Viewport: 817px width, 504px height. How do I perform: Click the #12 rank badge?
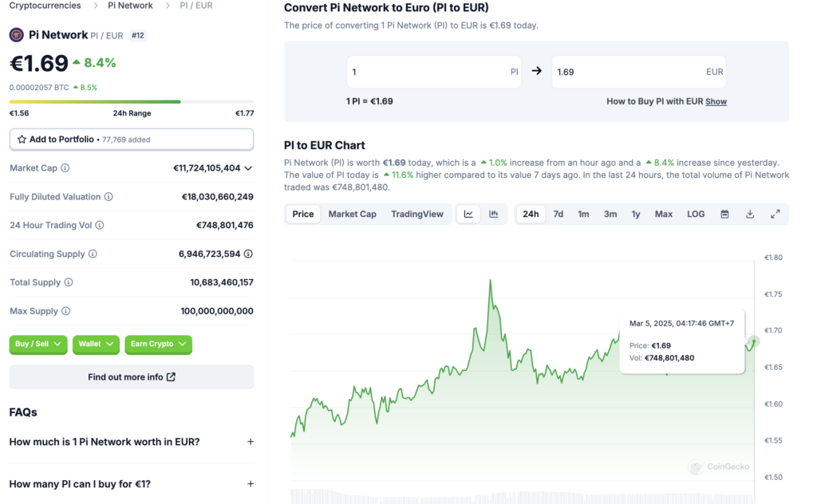[137, 35]
